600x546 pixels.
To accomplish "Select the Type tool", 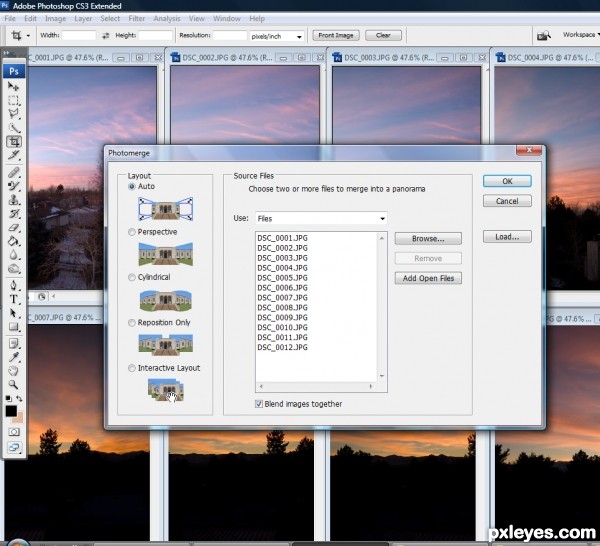I will (13, 299).
